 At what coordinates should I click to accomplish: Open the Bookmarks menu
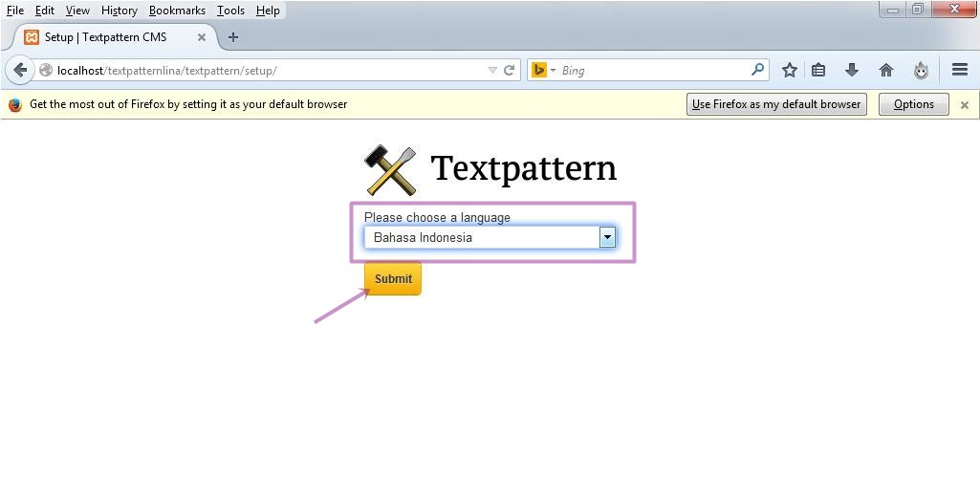177,11
